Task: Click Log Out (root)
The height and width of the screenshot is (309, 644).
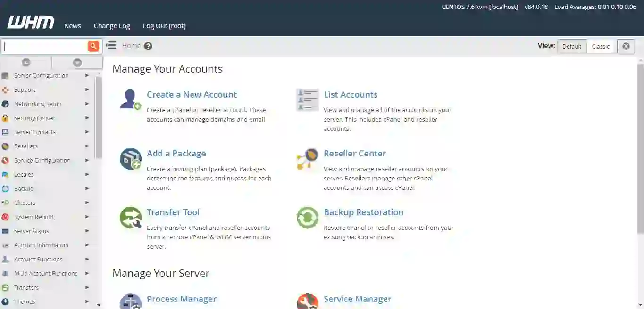Action: pyautogui.click(x=164, y=26)
